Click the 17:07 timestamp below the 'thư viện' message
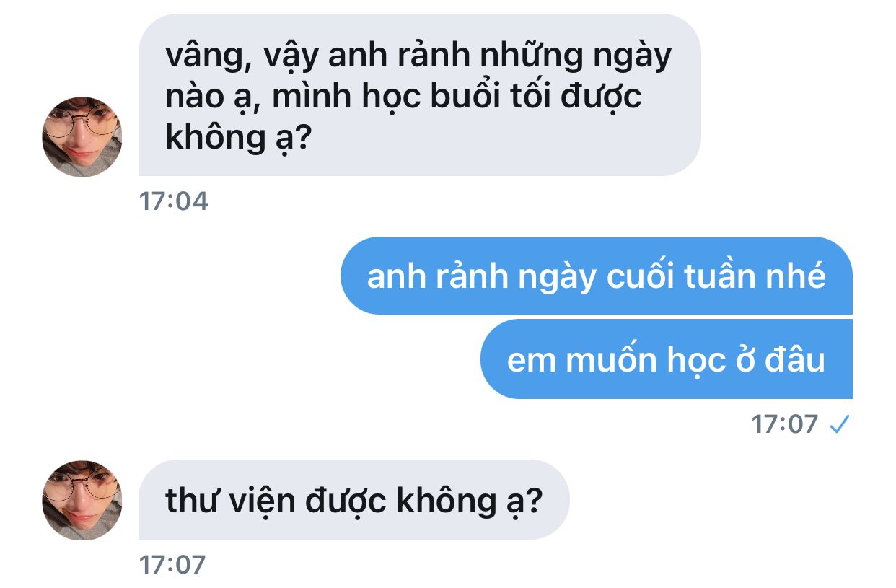Viewport: 896px width, 588px height. click(x=173, y=565)
